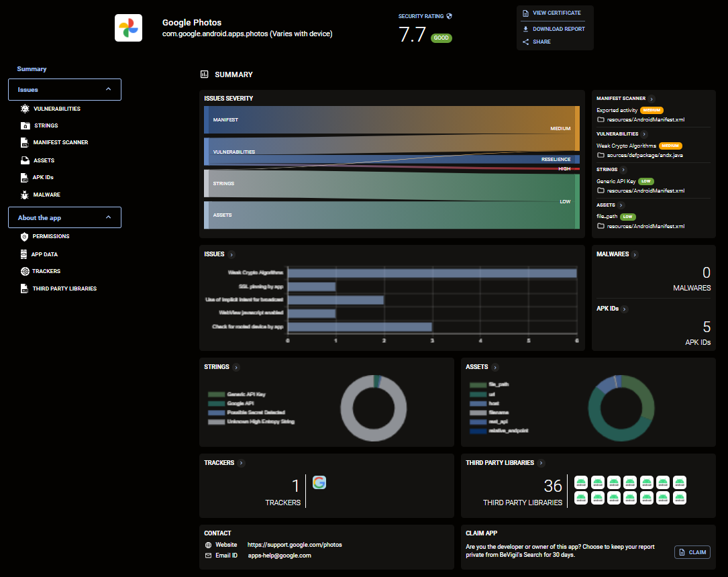Click the Vulnerabilities bug icon in sidebar
The image size is (728, 577).
tap(25, 109)
